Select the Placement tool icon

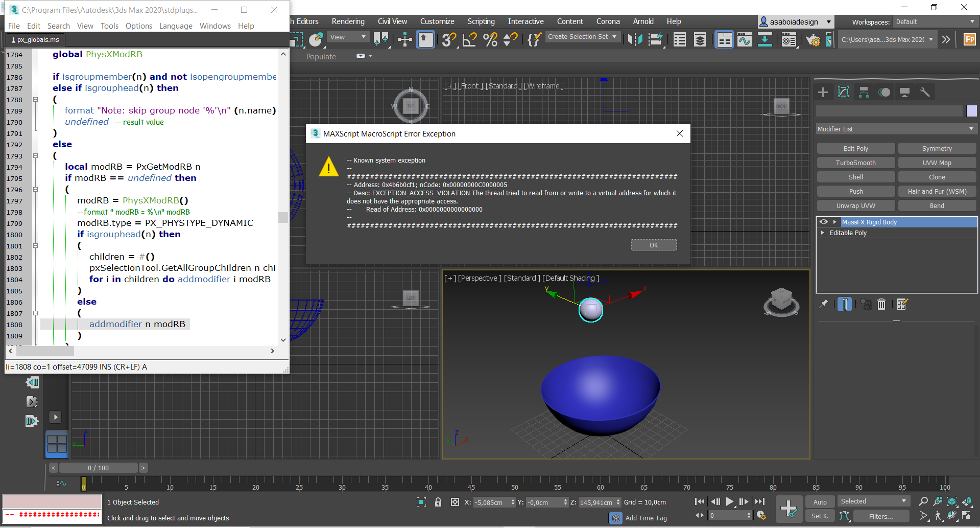pyautogui.click(x=316, y=39)
